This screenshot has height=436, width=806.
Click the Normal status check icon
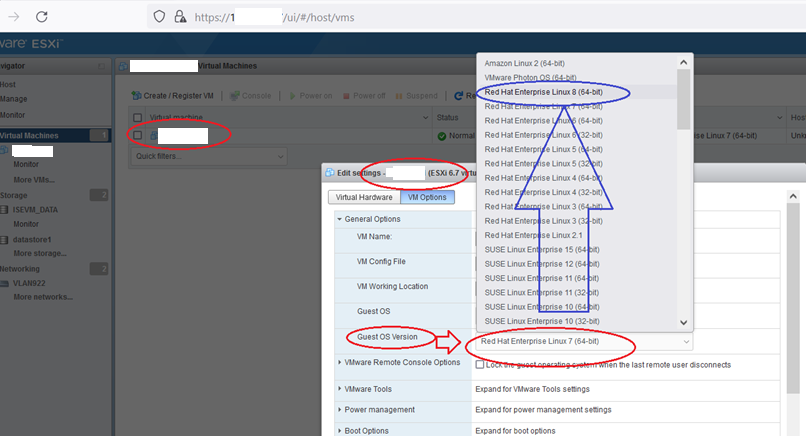442,136
